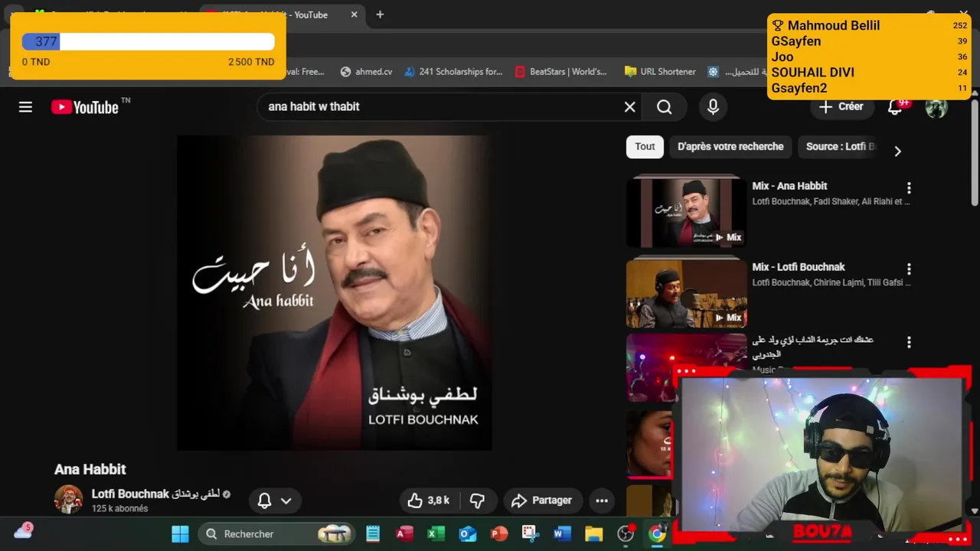Screen dimensions: 980x551
Task: Open Windows Start menu
Action: pyautogui.click(x=180, y=533)
